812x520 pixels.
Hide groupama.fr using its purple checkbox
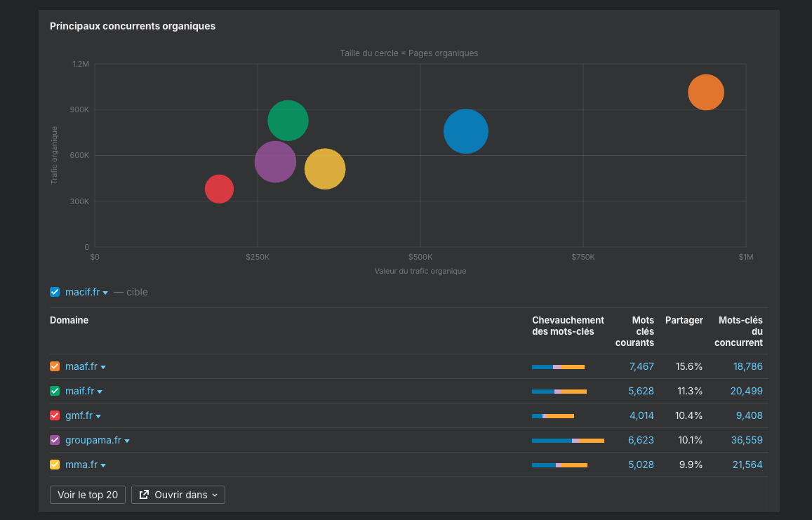pyautogui.click(x=55, y=440)
